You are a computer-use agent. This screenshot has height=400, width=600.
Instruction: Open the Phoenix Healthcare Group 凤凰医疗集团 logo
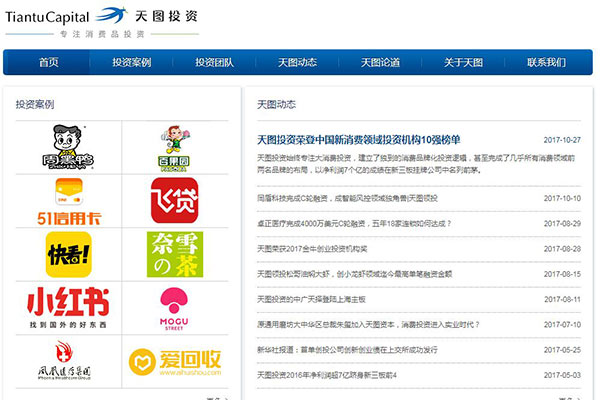pyautogui.click(x=64, y=360)
